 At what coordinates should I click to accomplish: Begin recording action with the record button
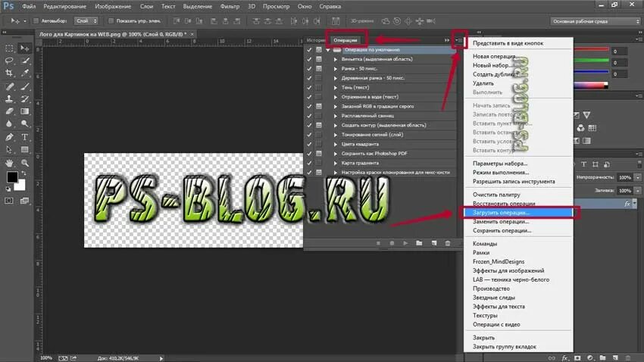point(392,243)
